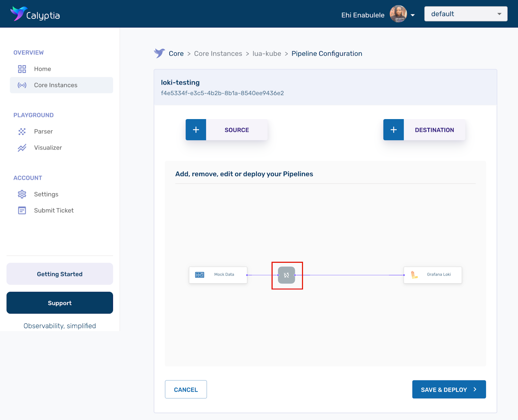Select the Core Instances broadcast icon
The width and height of the screenshot is (518, 420).
coord(22,85)
